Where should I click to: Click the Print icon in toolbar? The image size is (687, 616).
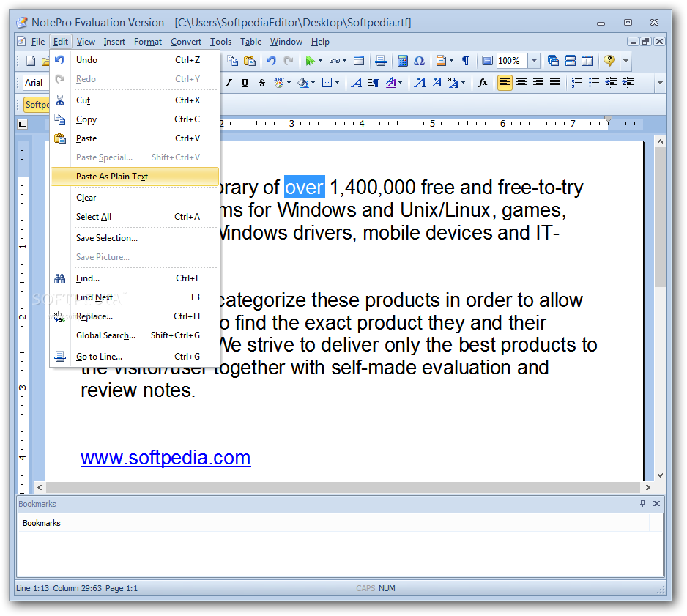pyautogui.click(x=381, y=61)
